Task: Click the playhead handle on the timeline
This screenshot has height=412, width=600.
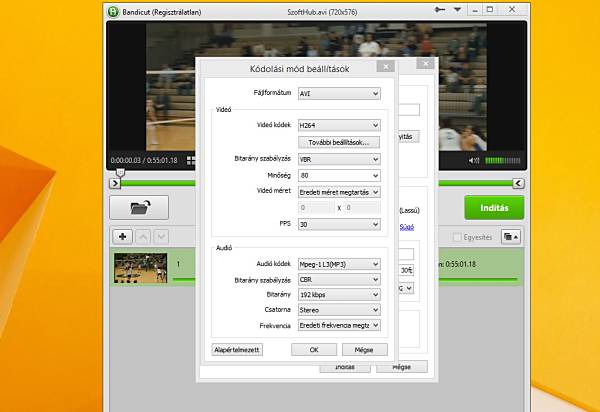Action: [120, 173]
